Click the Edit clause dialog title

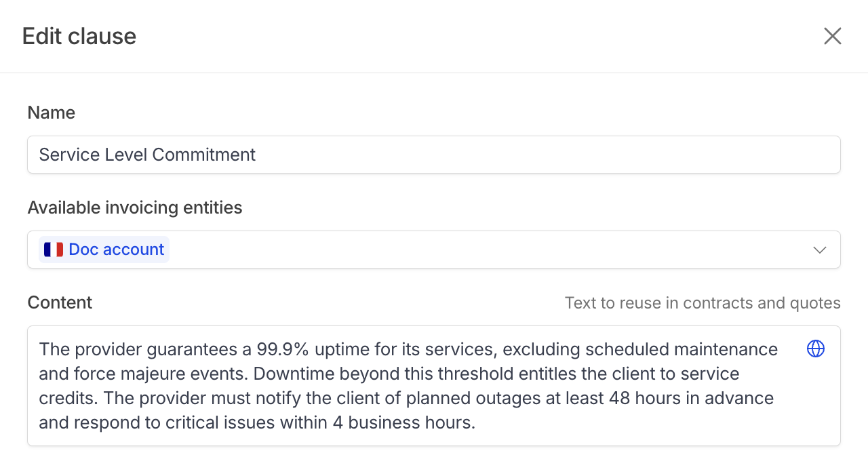[x=79, y=36]
